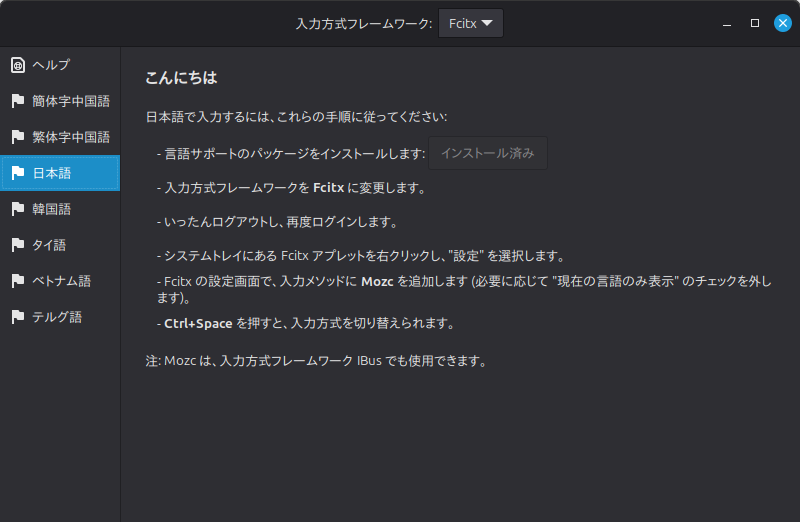Go to the ベトナム語 language page
This screenshot has height=522, width=800.
(61, 281)
